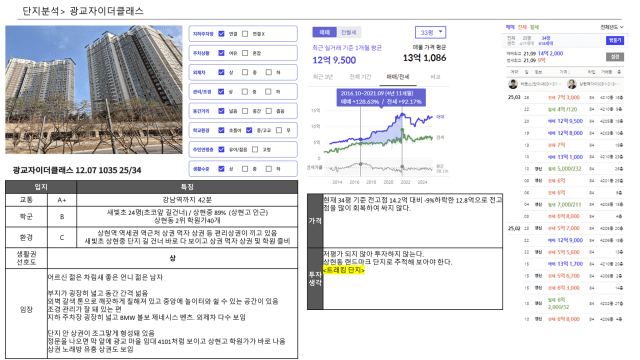Switch to the 전월세 toggle tab
Viewport: 640px width, 360px height.
[x=349, y=32]
